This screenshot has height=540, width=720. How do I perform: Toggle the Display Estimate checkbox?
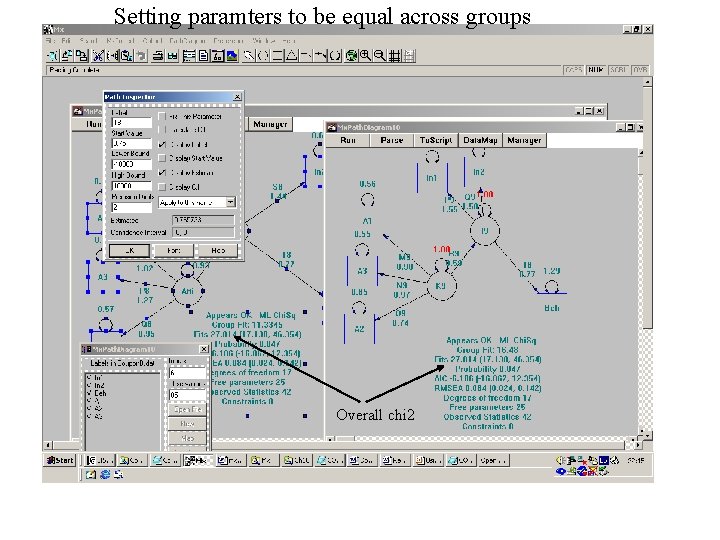162,173
